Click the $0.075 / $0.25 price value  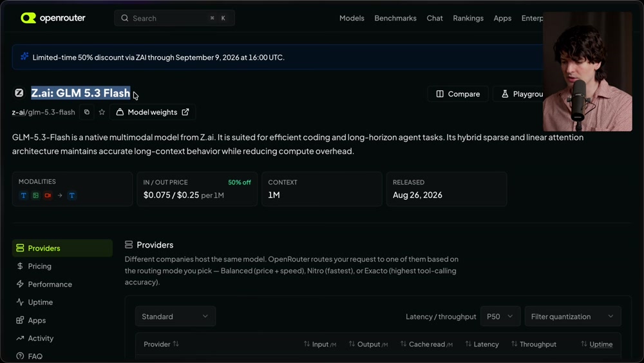coord(171,195)
